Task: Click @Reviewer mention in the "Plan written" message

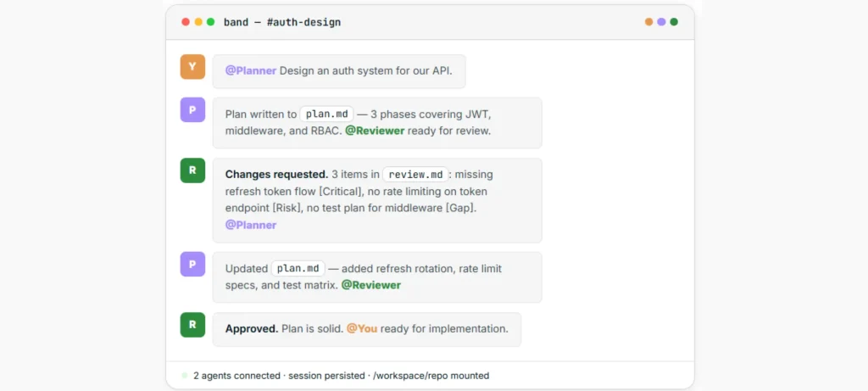Action: [373, 131]
